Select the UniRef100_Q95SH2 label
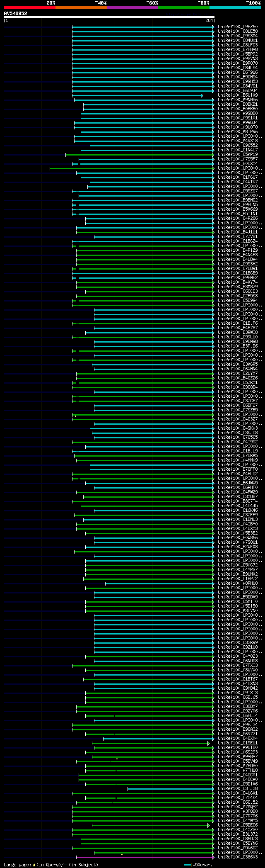265x868 pixels. (238, 264)
